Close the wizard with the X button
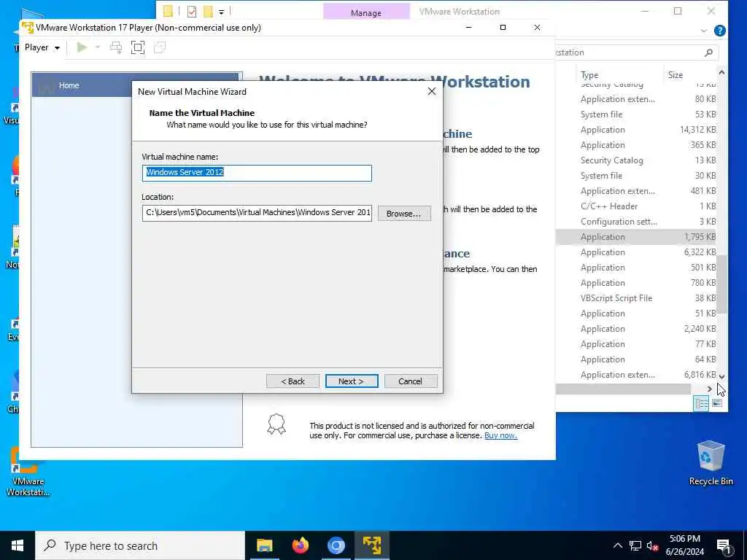The height and width of the screenshot is (560, 747). [432, 91]
